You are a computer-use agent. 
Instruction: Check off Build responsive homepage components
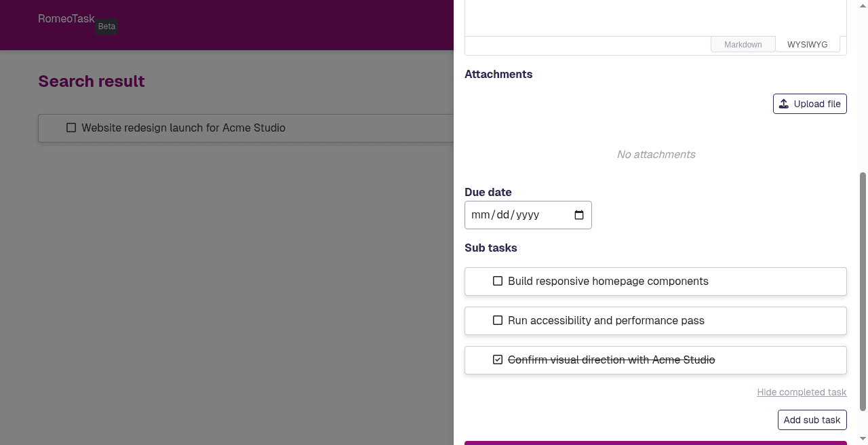498,281
